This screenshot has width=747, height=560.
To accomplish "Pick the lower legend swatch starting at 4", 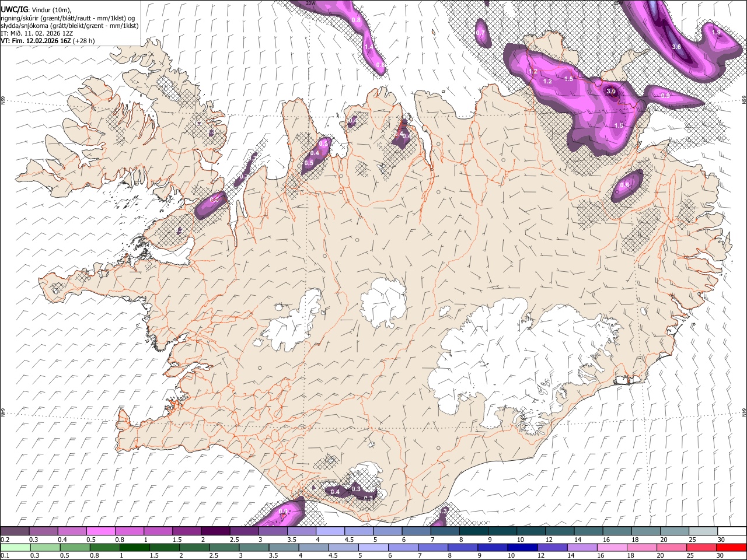I will click(314, 548).
